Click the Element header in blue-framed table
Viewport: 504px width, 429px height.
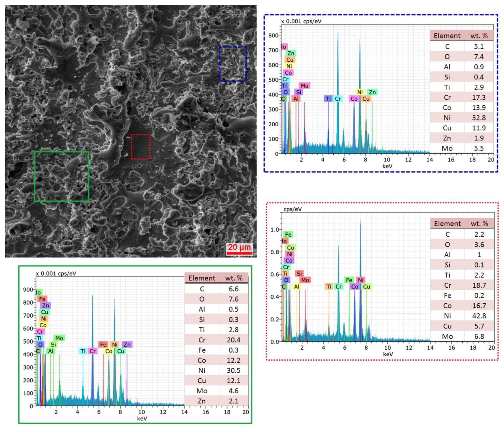[447, 36]
